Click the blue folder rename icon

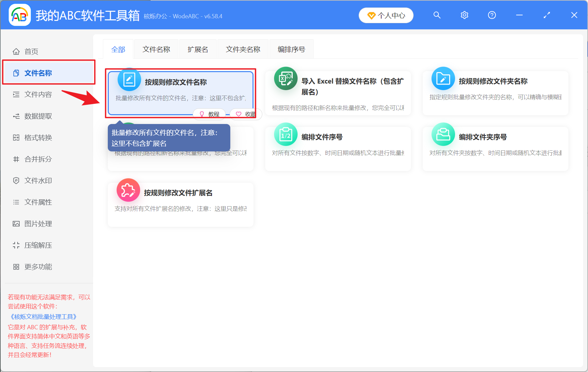tap(443, 79)
